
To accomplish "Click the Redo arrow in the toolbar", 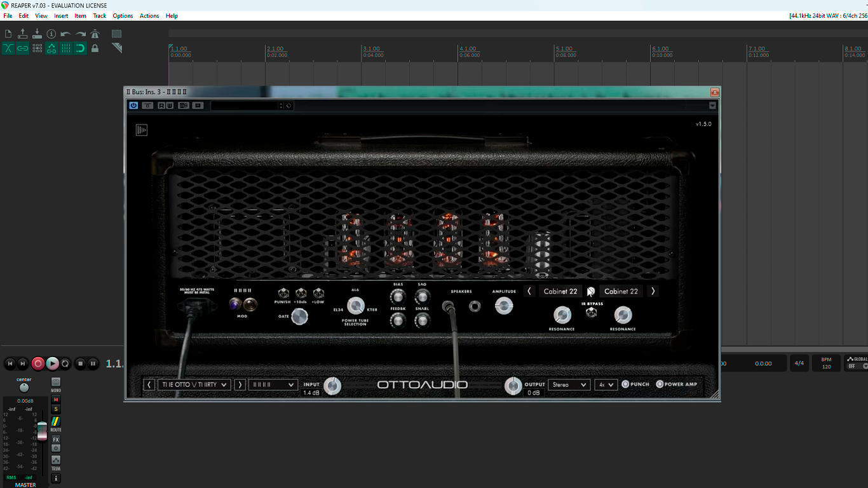I will pyautogui.click(x=81, y=34).
